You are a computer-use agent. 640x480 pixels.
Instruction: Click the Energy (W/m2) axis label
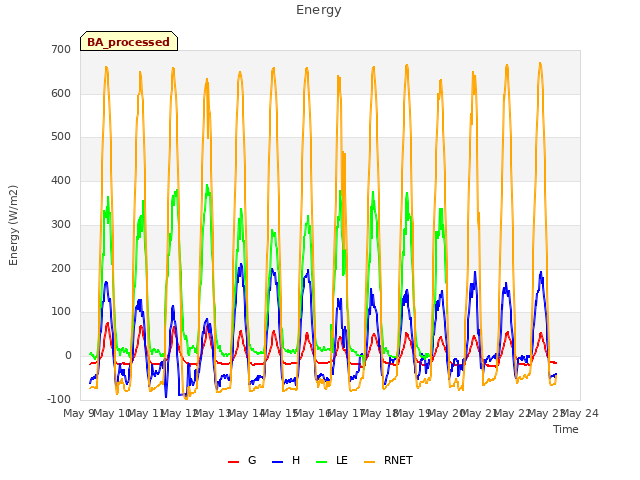pos(13,225)
